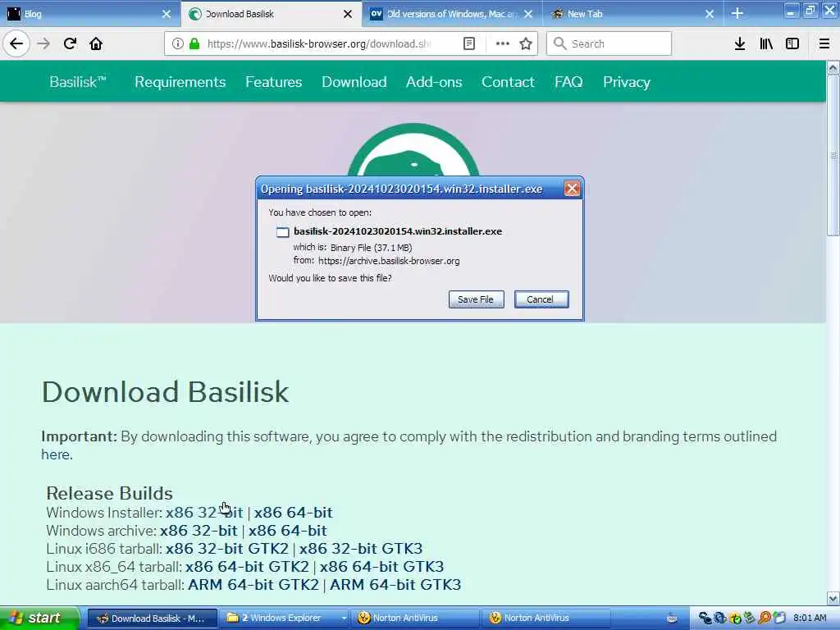Open the Basilisk home nav link
840x630 pixels.
(x=78, y=82)
